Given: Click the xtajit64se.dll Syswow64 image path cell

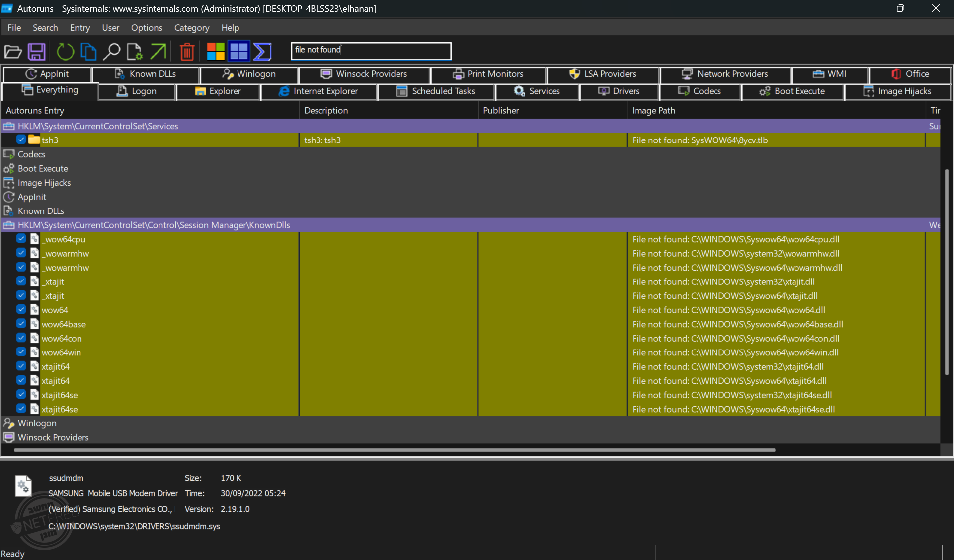Looking at the screenshot, I should click(776, 409).
